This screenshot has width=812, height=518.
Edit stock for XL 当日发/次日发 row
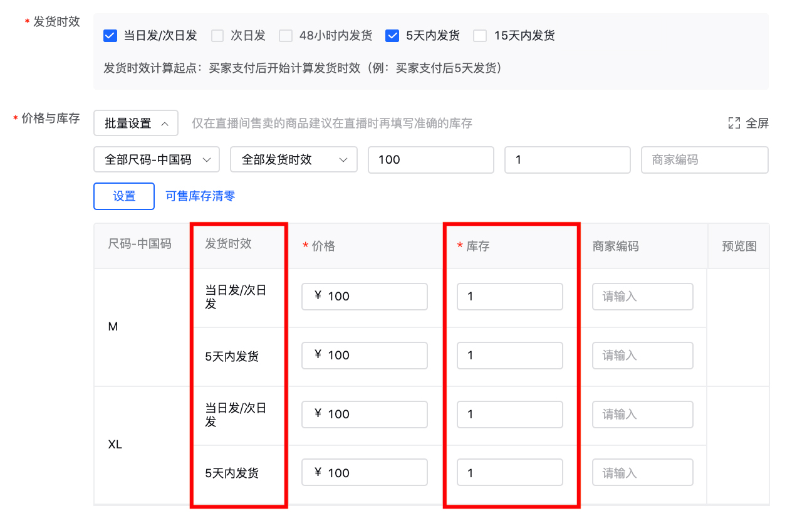pyautogui.click(x=509, y=415)
